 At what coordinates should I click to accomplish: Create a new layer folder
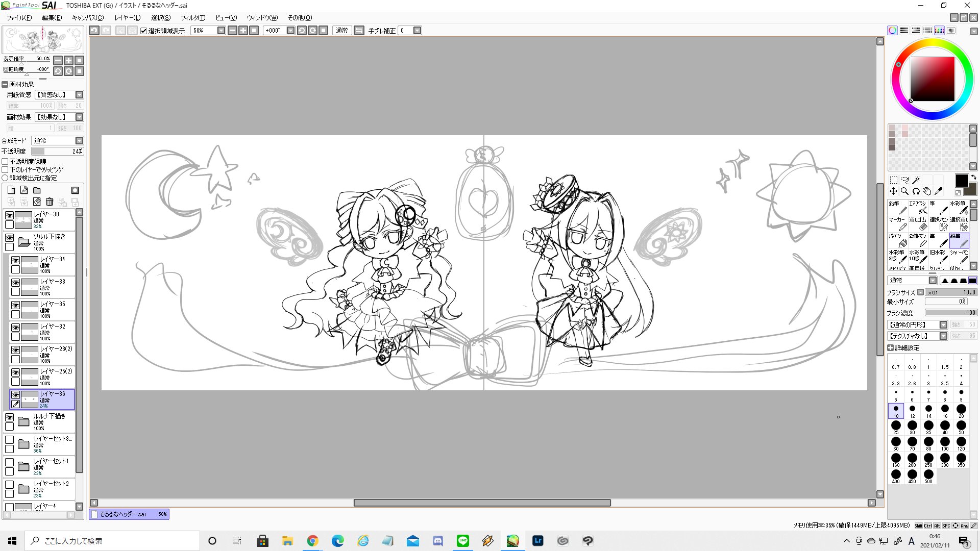(37, 190)
